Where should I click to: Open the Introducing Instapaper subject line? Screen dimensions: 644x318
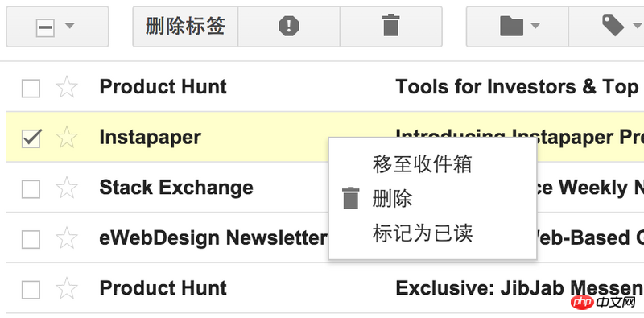point(519,137)
